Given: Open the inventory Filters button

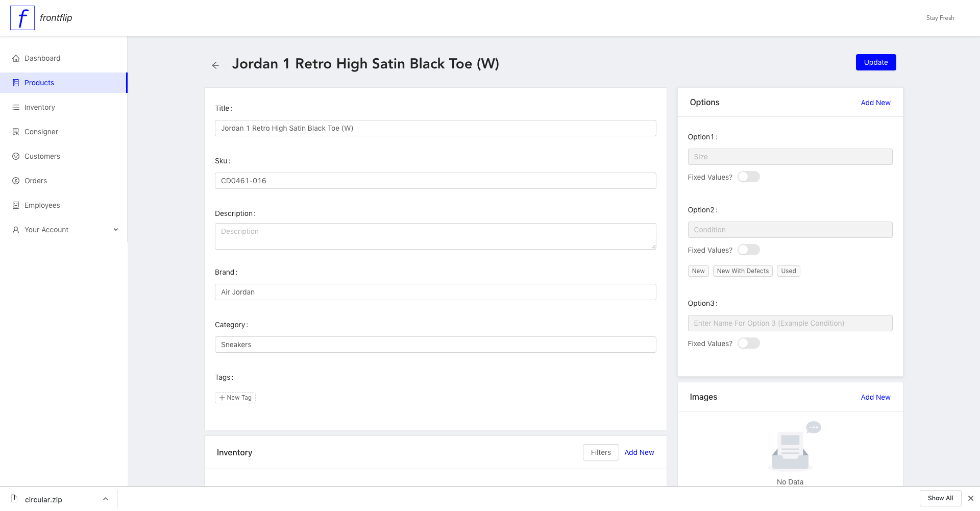Looking at the screenshot, I should pyautogui.click(x=601, y=452).
